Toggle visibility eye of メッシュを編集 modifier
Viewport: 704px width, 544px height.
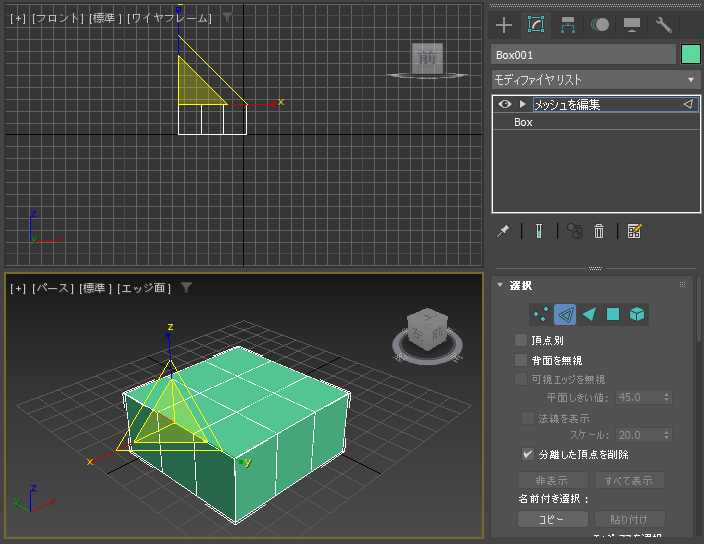click(x=505, y=104)
